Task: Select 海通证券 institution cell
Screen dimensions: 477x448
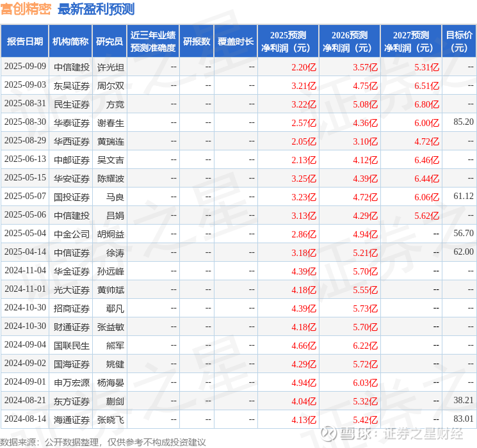Action: click(72, 420)
